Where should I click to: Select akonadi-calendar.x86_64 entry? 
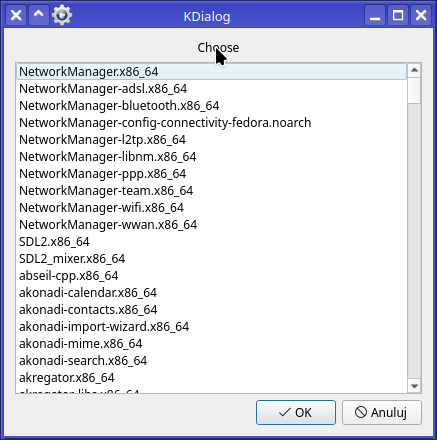point(211,293)
